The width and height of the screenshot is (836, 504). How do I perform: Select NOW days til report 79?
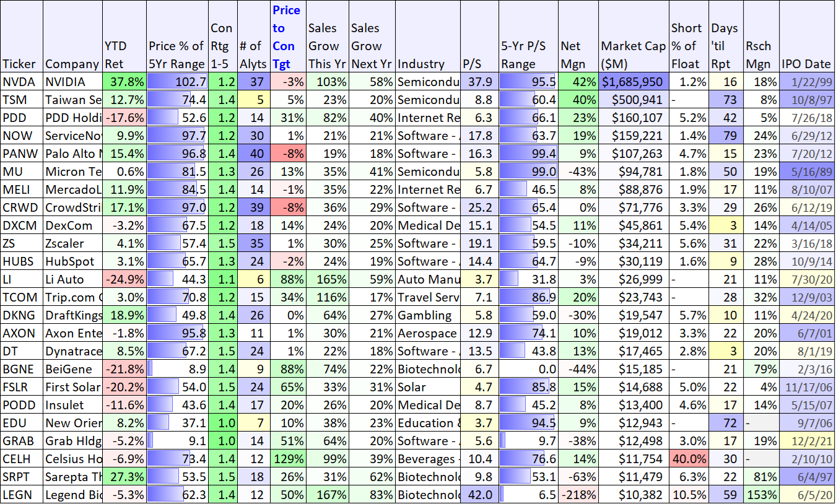[x=725, y=136]
